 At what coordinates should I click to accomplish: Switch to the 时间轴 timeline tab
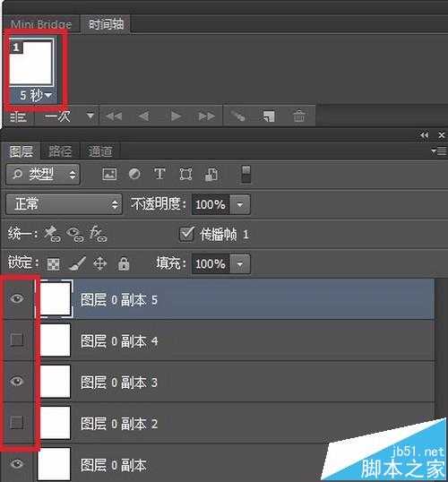point(106,24)
